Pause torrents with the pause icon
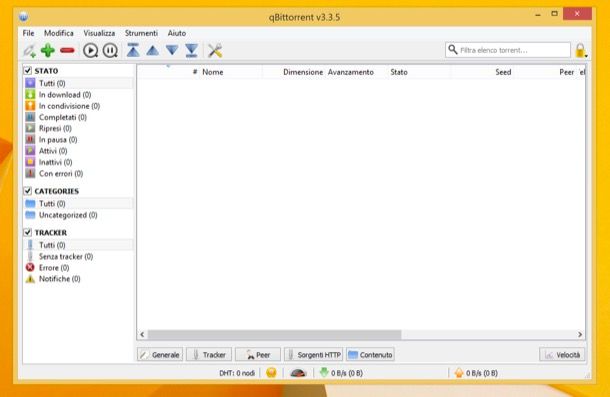Screen dimensions: 610x397 (110, 51)
